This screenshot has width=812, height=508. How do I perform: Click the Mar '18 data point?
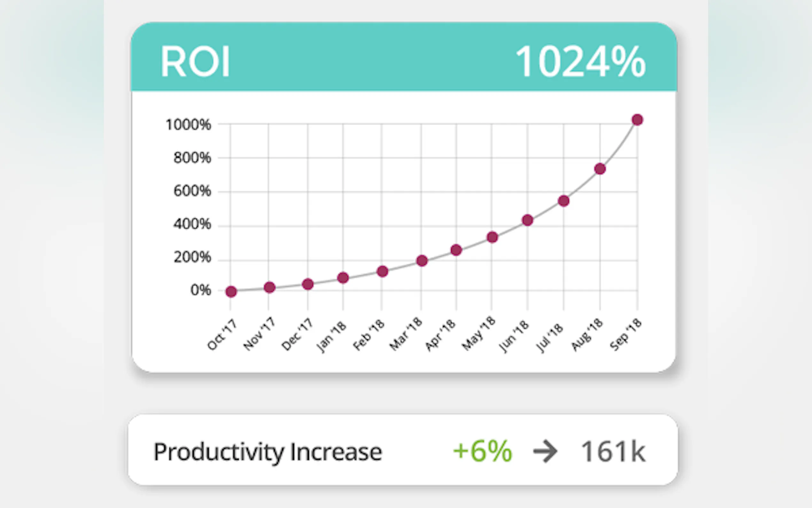point(422,261)
